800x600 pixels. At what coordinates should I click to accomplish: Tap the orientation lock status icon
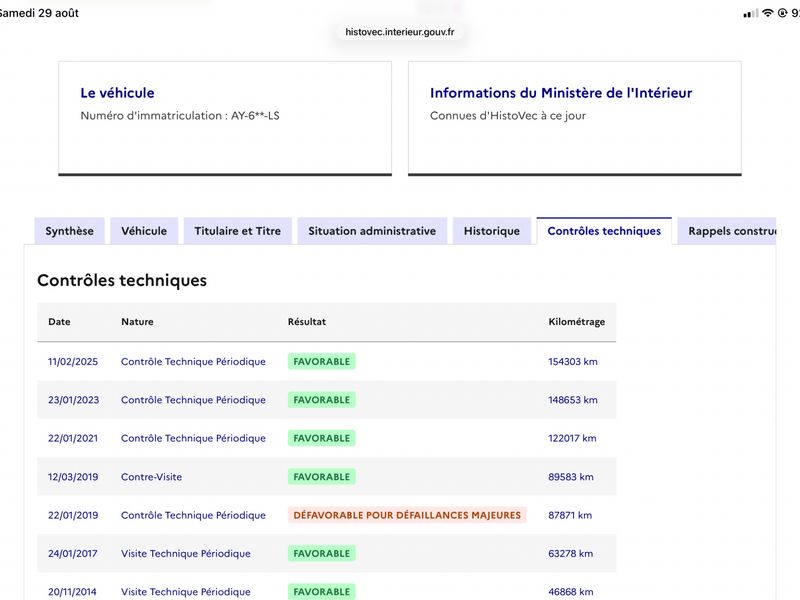pyautogui.click(x=782, y=13)
